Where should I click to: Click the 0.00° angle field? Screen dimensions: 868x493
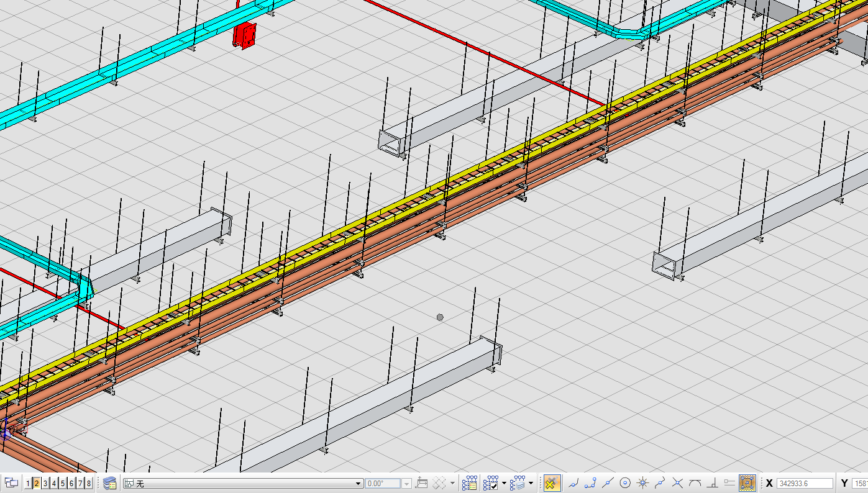click(x=383, y=484)
